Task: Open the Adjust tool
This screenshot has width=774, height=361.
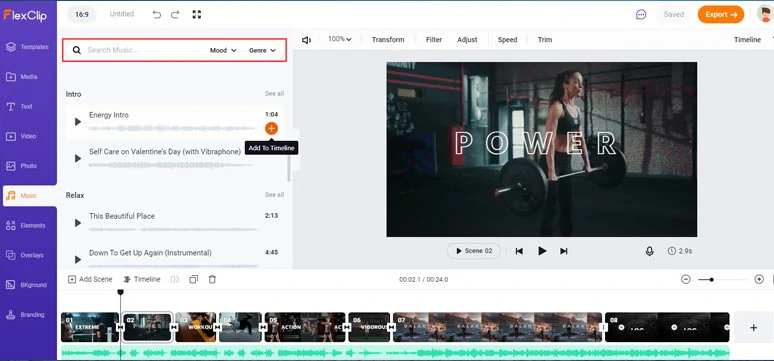Action: point(467,40)
